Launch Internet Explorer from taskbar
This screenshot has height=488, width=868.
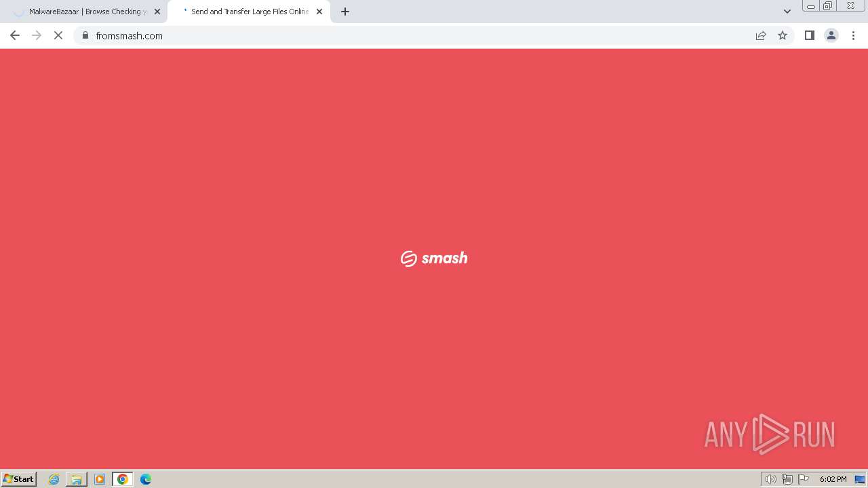tap(54, 479)
